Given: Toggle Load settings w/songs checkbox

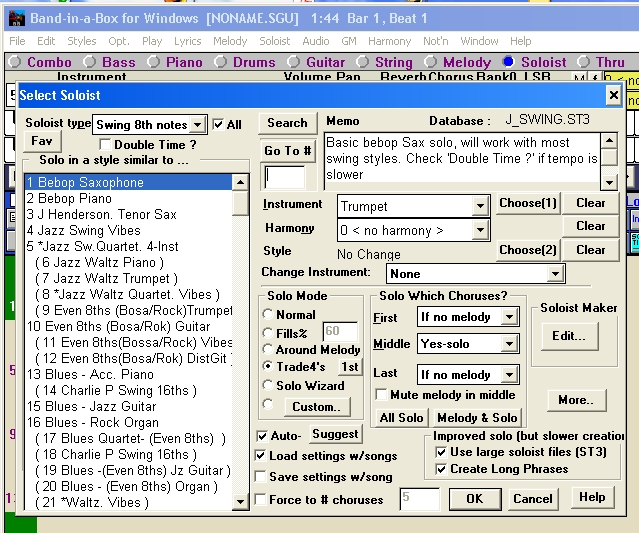Looking at the screenshot, I should tap(260, 455).
